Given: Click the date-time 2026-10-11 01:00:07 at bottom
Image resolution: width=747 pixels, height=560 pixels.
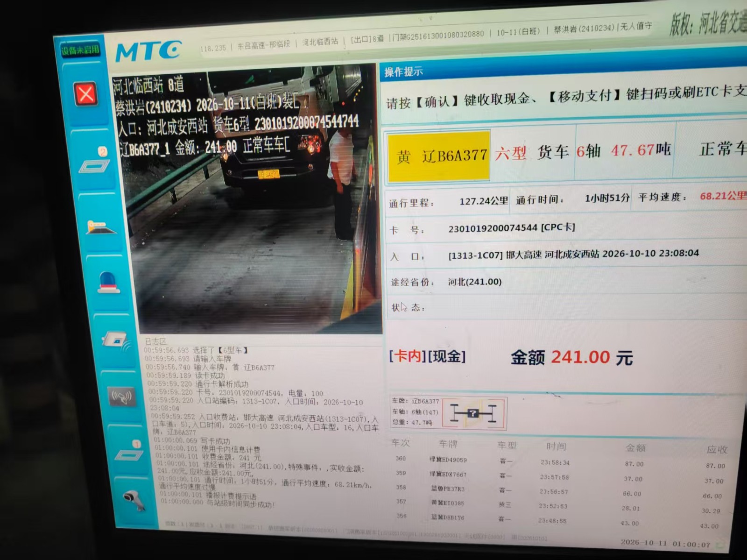Looking at the screenshot, I should pyautogui.click(x=666, y=543).
